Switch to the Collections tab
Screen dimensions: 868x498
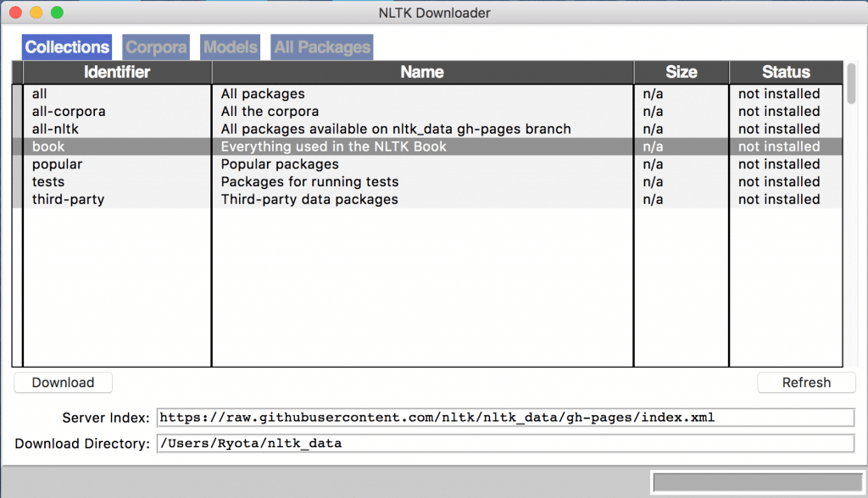(67, 47)
